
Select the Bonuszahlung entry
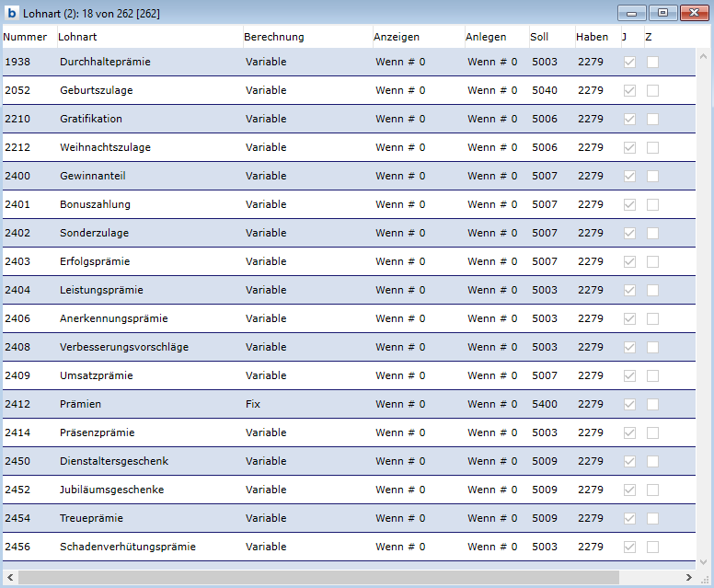95,204
